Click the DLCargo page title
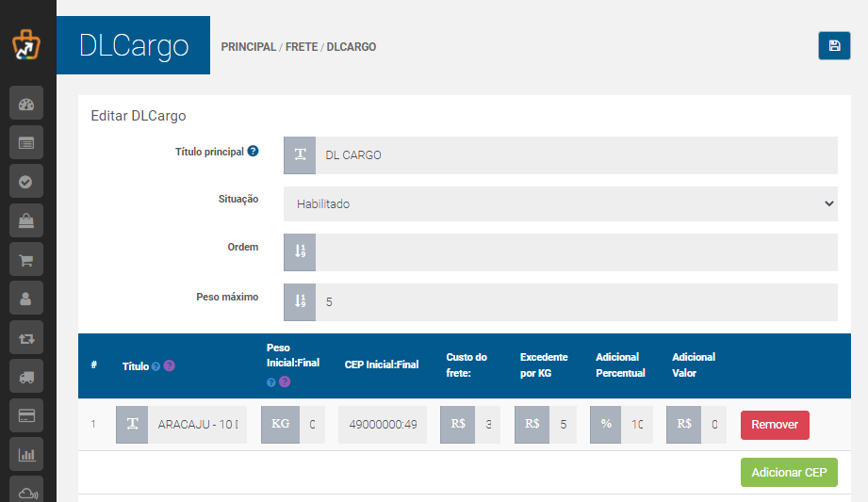The width and height of the screenshot is (868, 502). point(134,45)
